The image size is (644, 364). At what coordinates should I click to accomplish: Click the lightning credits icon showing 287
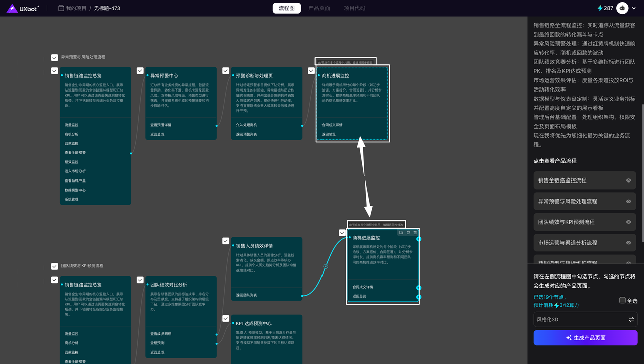[x=600, y=8]
